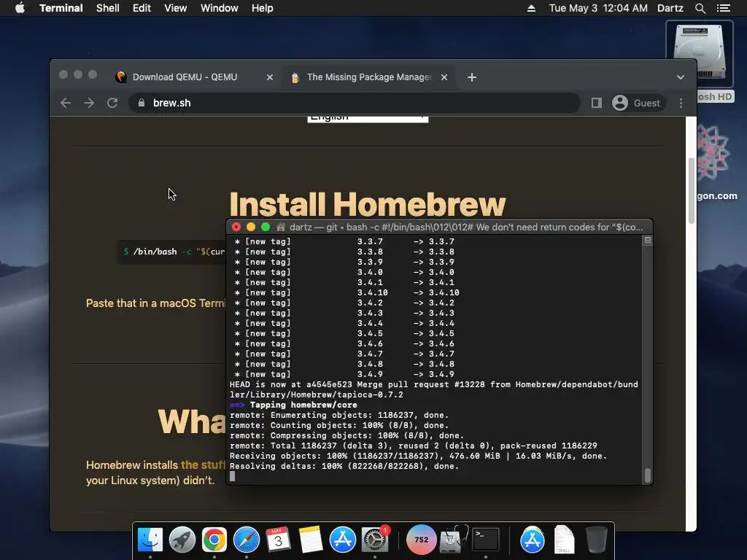Open Chrome three-dot menu

pos(681,103)
